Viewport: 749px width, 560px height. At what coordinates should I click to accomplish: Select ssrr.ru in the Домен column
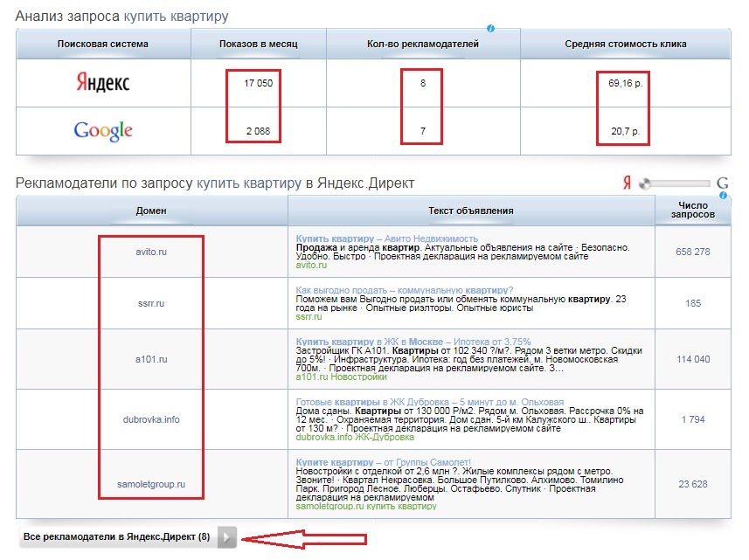[x=151, y=303]
